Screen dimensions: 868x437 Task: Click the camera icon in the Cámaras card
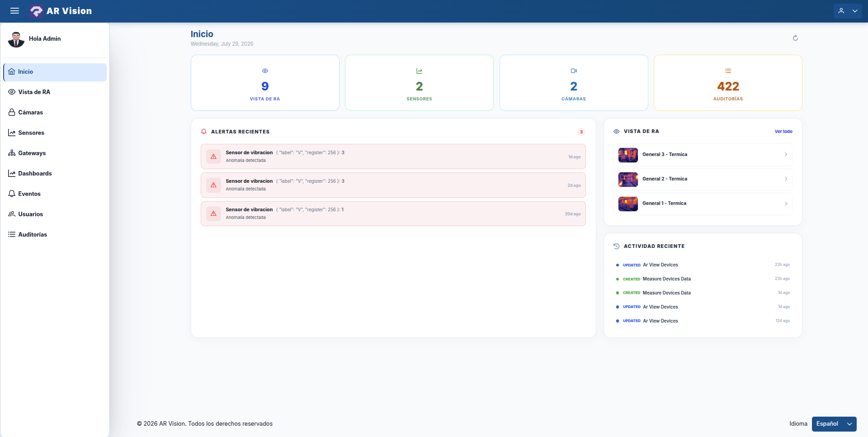point(574,71)
